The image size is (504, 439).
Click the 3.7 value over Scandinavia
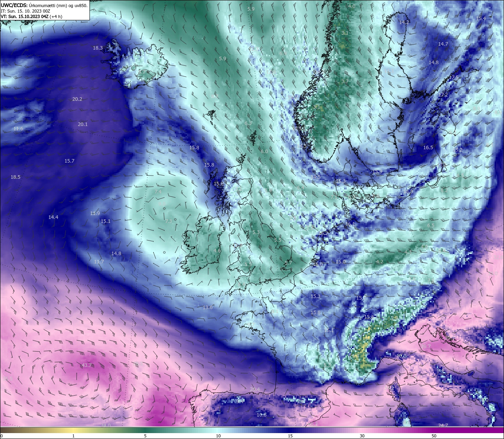pos(345,82)
